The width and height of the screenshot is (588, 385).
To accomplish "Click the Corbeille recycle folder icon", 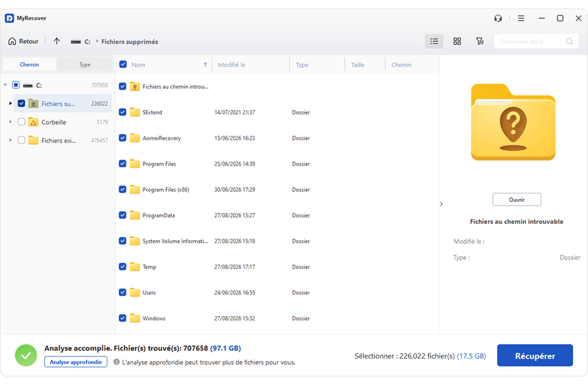I will tap(33, 121).
